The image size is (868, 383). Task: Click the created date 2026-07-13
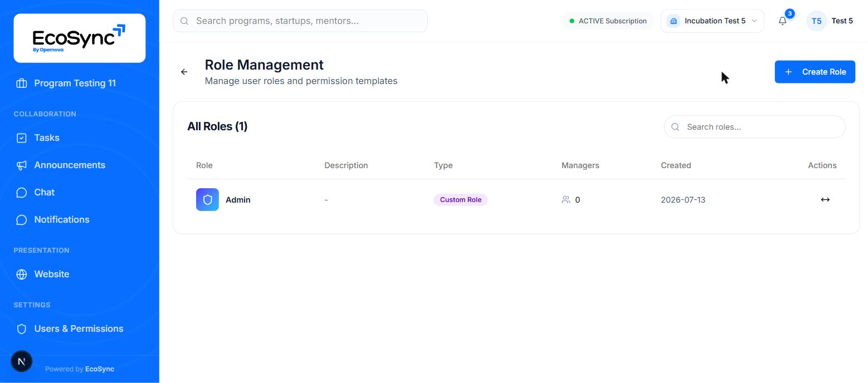683,200
